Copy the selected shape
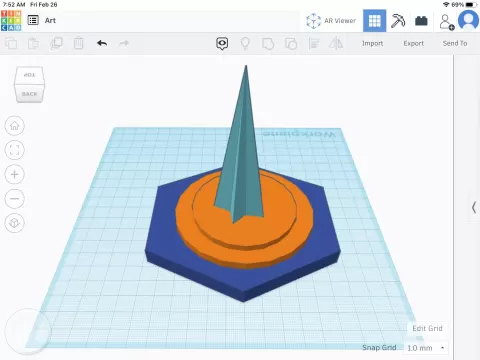This screenshot has width=480, height=360. (x=11, y=43)
